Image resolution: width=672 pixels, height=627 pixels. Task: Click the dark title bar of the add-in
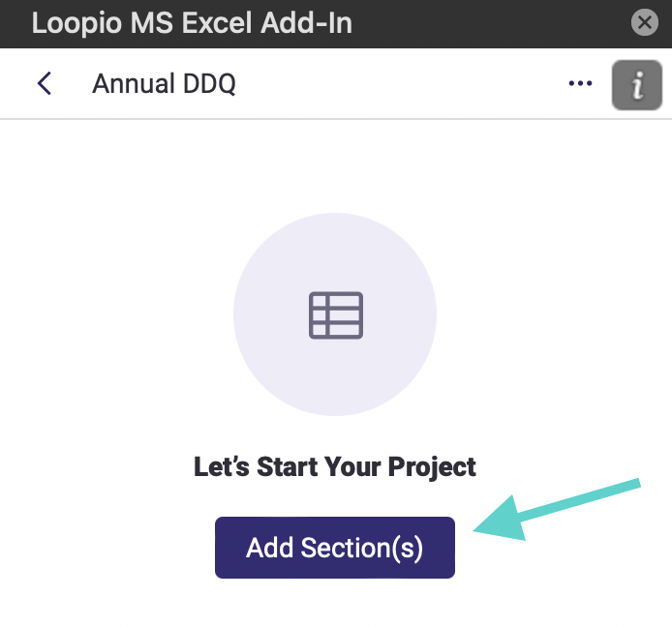pyautogui.click(x=336, y=23)
